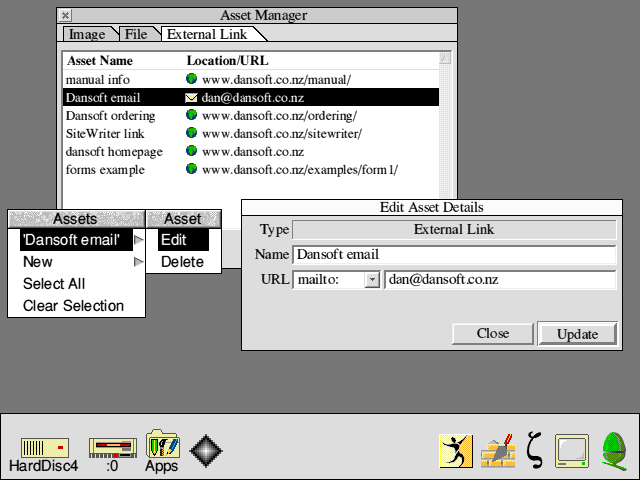Click the Close button in Edit Asset Details
This screenshot has height=480, width=640.
[x=493, y=333]
